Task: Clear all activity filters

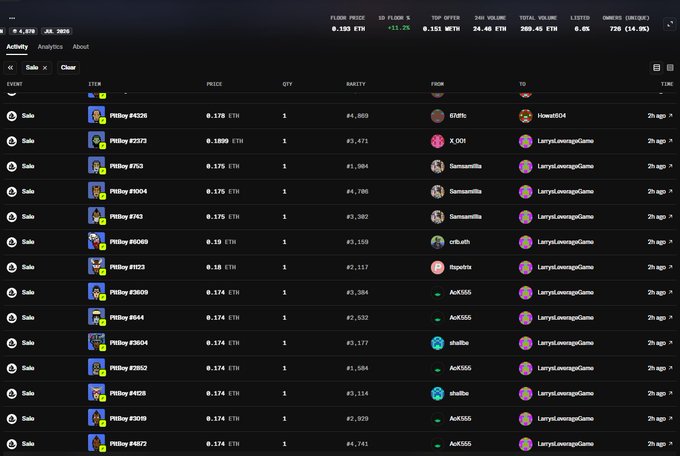Action: (68, 68)
